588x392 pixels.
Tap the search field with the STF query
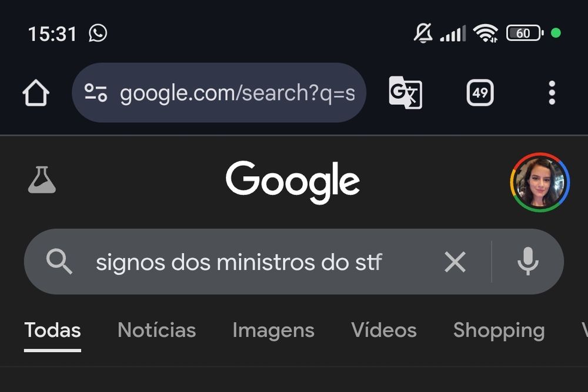pyautogui.click(x=247, y=262)
